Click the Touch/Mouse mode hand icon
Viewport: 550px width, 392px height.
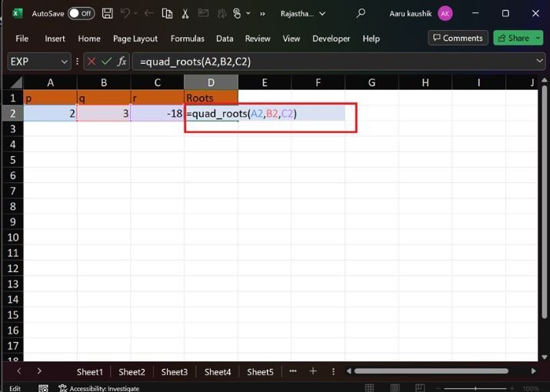(237, 14)
